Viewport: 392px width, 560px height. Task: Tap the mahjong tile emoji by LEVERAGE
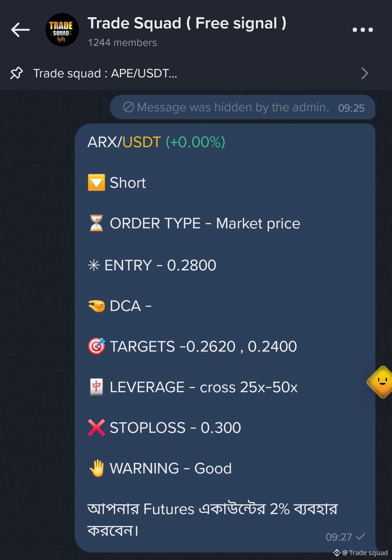pos(96,387)
